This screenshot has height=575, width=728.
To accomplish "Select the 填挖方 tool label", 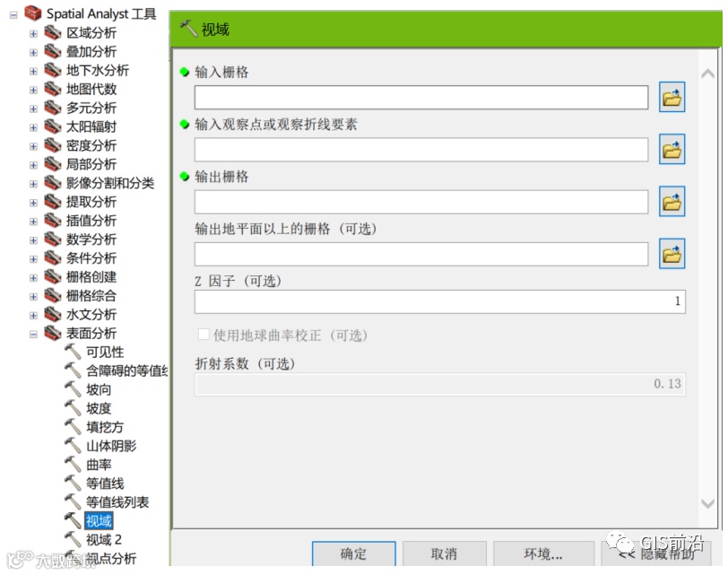I will click(x=105, y=427).
